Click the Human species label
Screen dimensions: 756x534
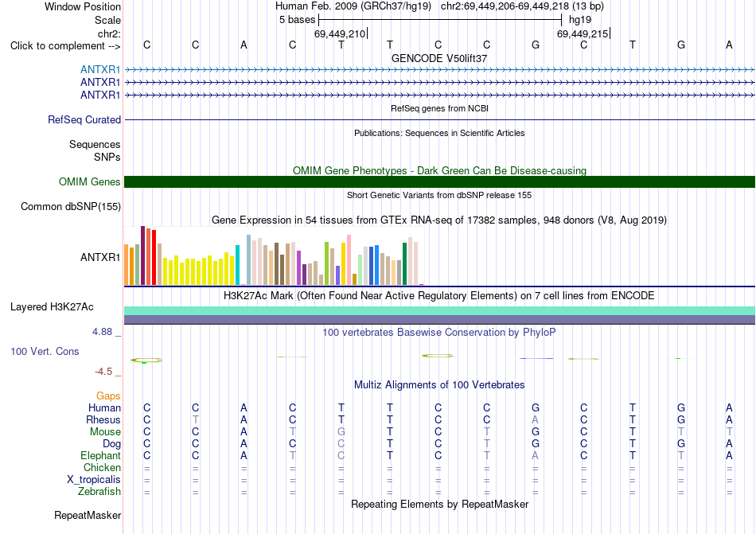click(104, 407)
